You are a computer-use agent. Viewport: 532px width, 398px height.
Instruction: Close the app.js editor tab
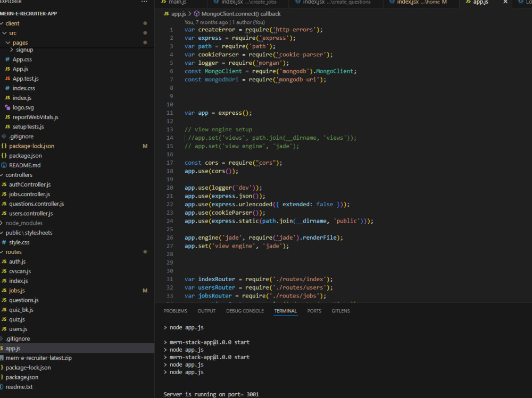pos(505,2)
